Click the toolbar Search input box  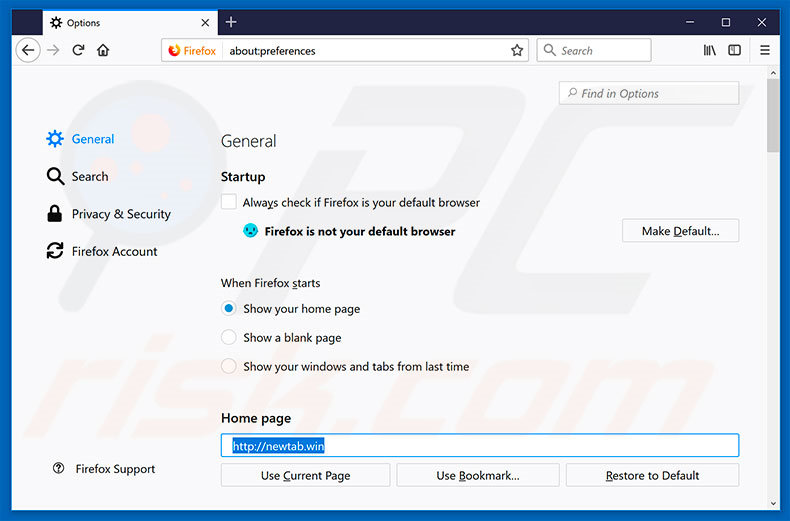pyautogui.click(x=595, y=50)
